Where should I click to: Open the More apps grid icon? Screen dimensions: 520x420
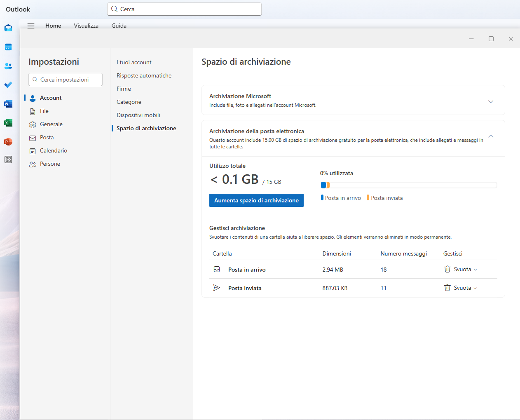8,160
